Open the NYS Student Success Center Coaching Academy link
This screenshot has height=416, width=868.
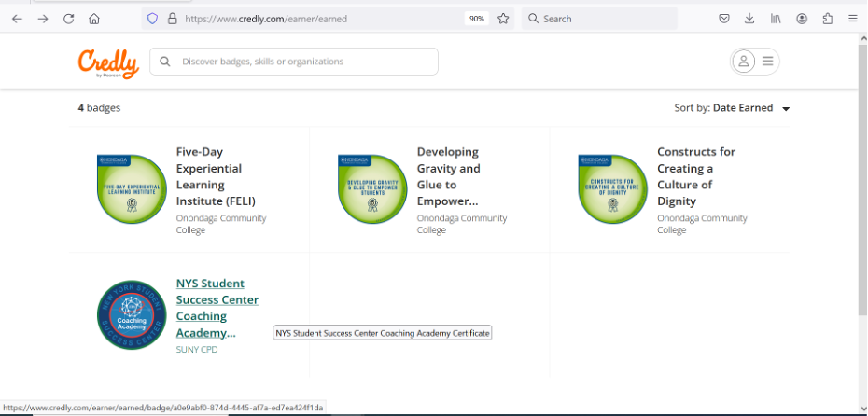(x=217, y=308)
